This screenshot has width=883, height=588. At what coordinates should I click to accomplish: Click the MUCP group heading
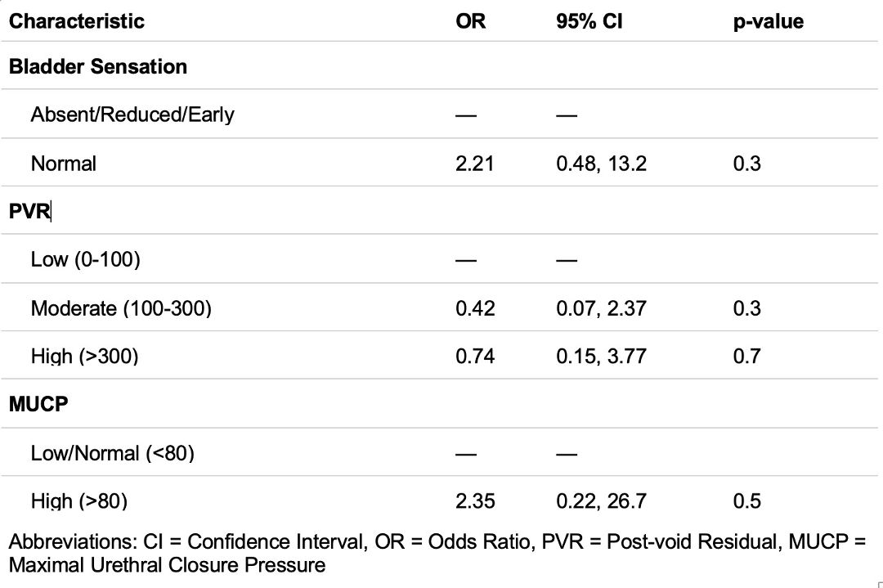click(x=38, y=404)
